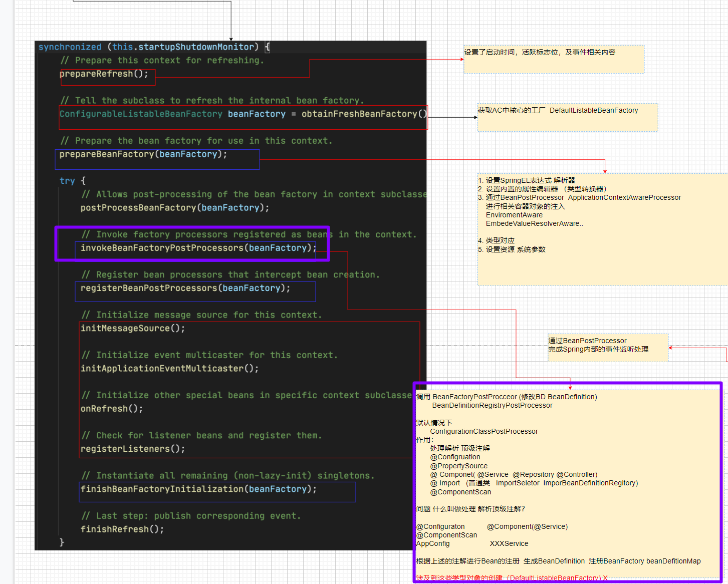This screenshot has width=728, height=584.
Task: Click the 'onRefresh();' line
Action: coord(112,409)
